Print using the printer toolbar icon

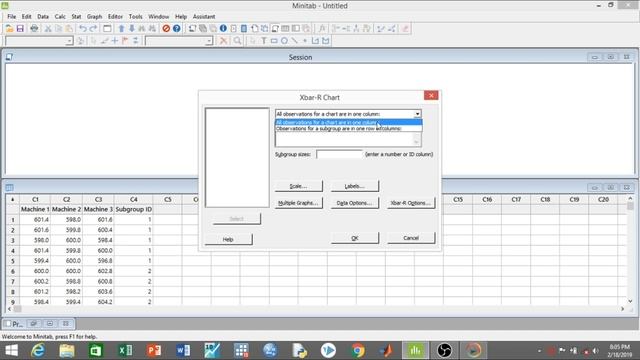pyautogui.click(x=34, y=29)
